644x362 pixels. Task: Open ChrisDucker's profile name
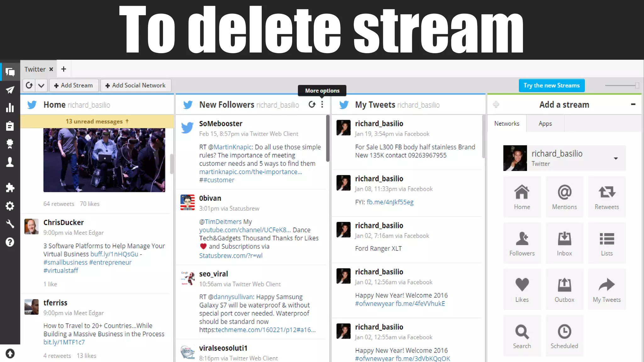click(64, 222)
